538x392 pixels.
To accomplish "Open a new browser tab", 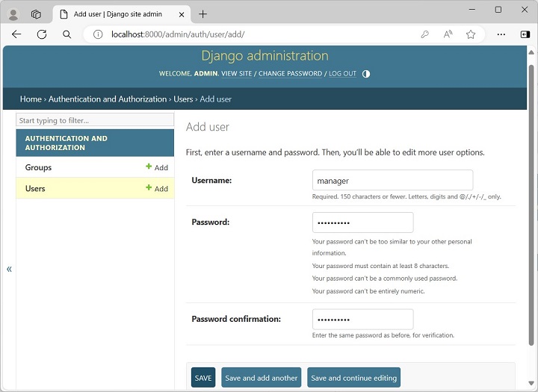I will coord(202,14).
